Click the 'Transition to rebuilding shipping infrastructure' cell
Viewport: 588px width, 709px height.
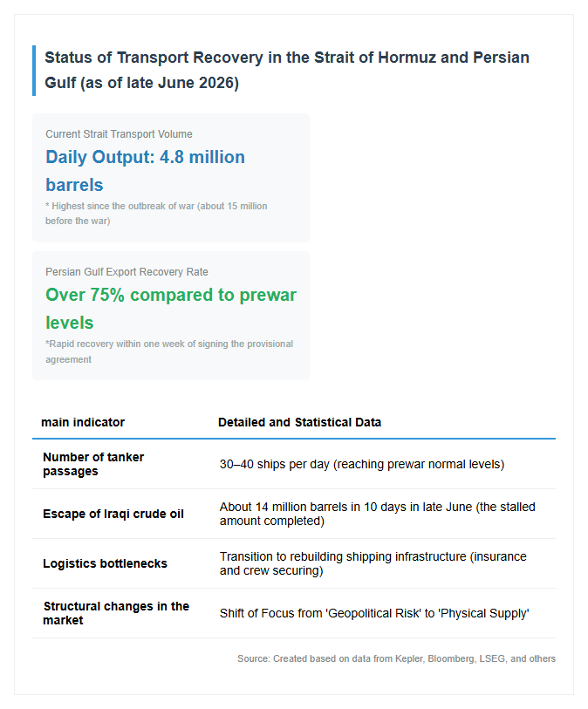(x=373, y=563)
